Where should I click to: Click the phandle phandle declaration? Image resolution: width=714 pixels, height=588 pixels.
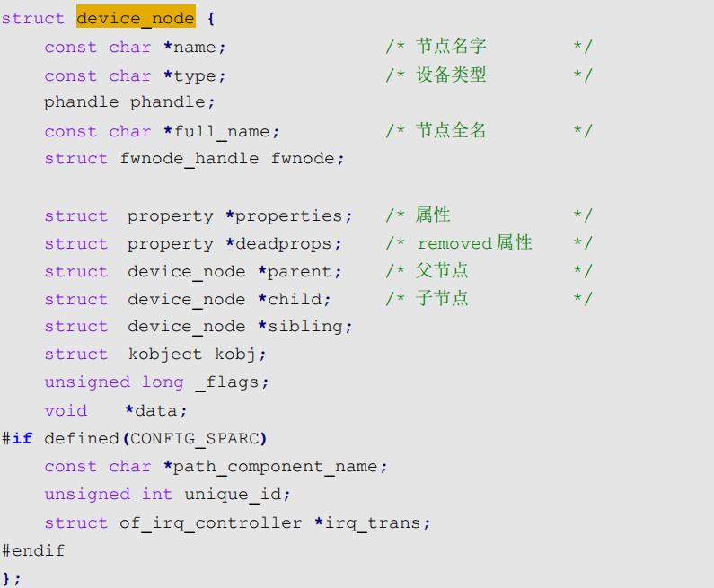[x=128, y=102]
